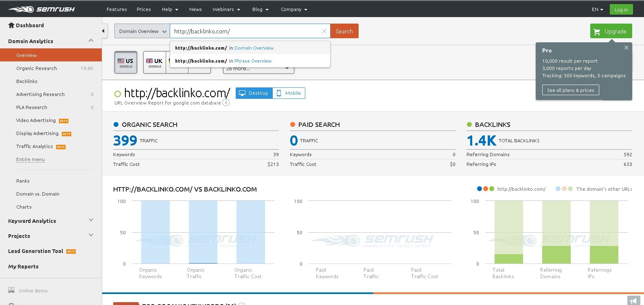Open Organic Research report
This screenshot has width=644, height=305.
[x=37, y=68]
